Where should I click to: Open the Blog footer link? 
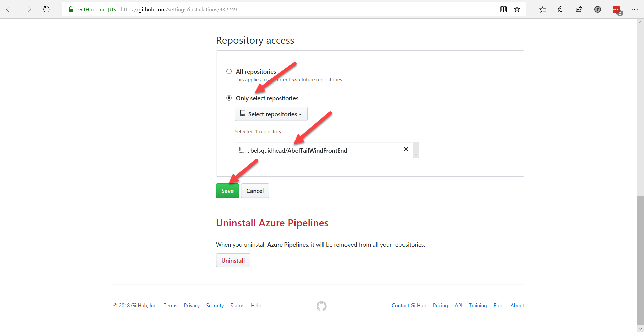click(x=498, y=306)
